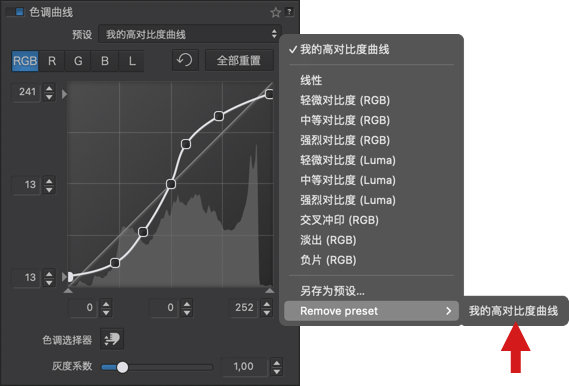Switch to the L luminance channel
This screenshot has height=386, width=569.
coord(132,61)
